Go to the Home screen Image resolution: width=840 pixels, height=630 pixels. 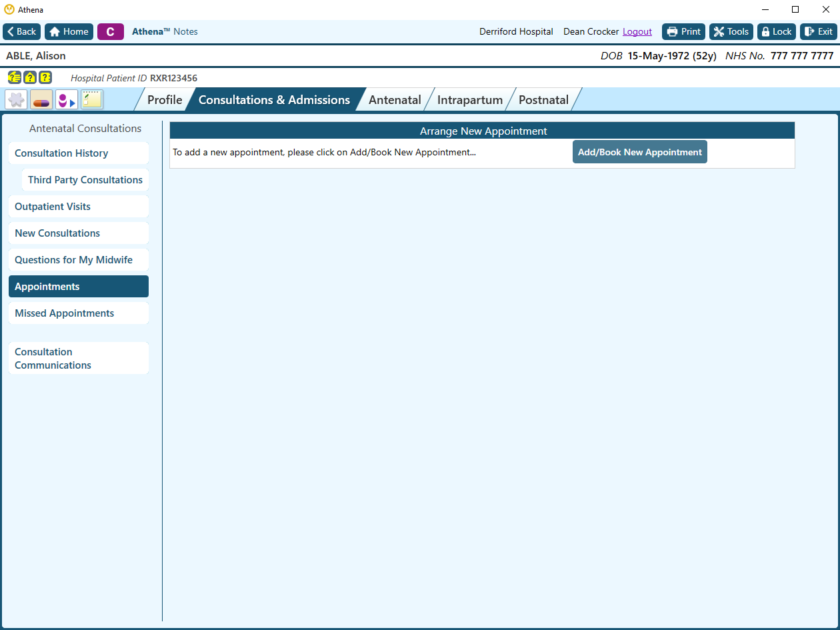(69, 31)
